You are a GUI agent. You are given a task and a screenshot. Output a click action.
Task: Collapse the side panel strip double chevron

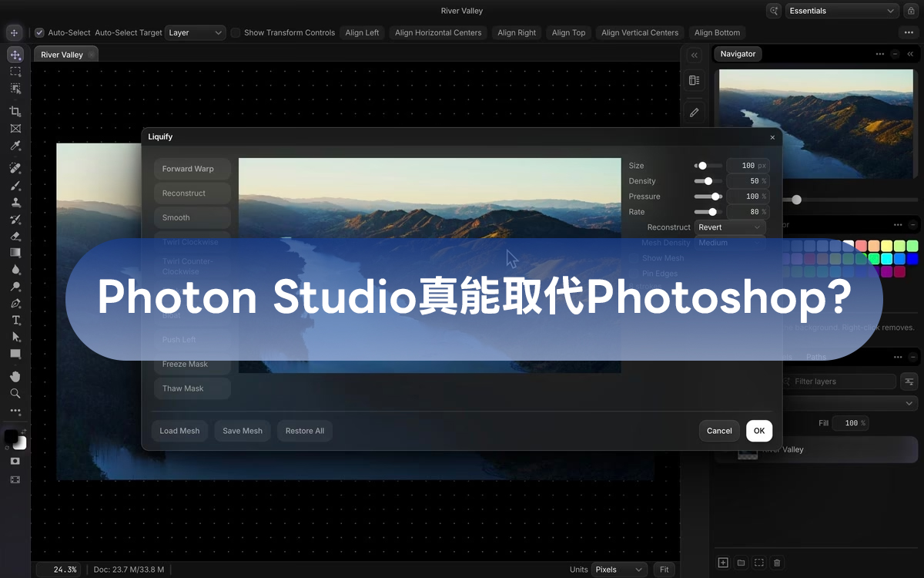point(694,55)
